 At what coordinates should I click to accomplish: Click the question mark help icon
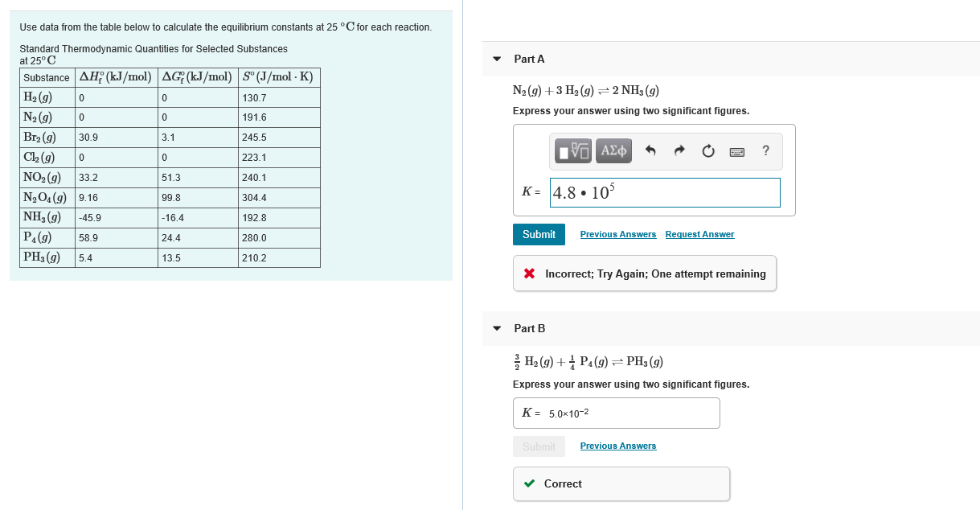(x=765, y=150)
